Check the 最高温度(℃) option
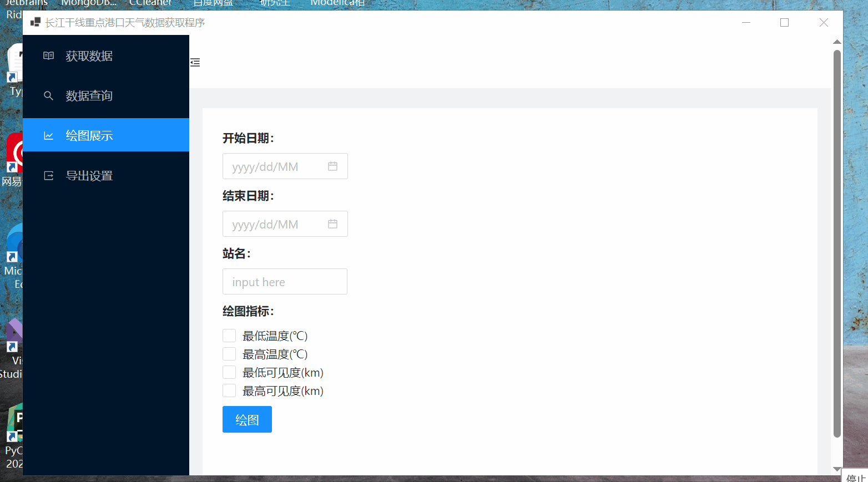The width and height of the screenshot is (868, 482). 229,353
